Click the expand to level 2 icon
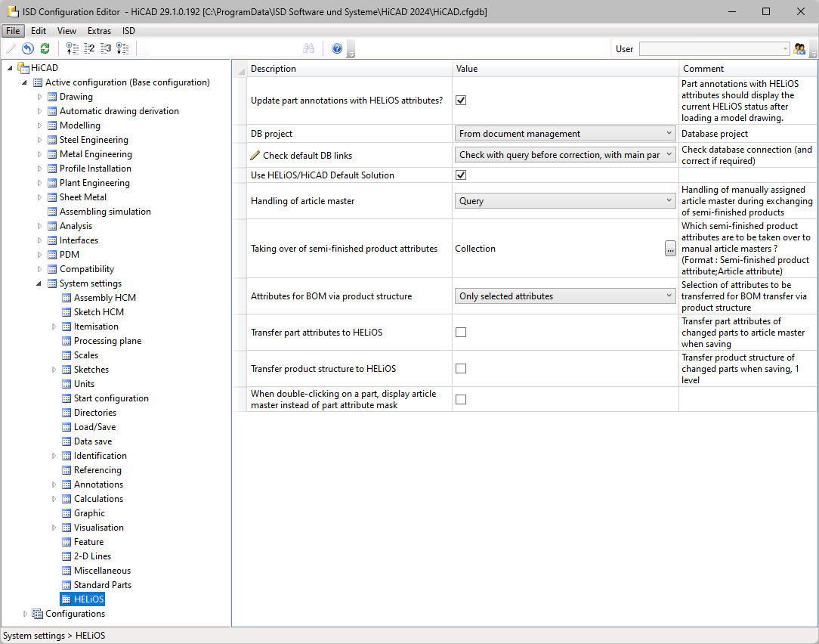819x644 pixels. [89, 48]
